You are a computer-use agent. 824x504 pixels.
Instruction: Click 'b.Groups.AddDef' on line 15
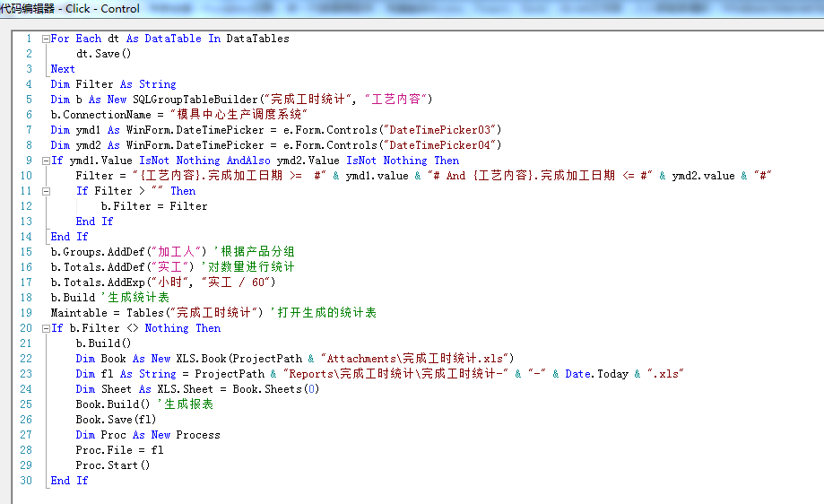click(97, 252)
